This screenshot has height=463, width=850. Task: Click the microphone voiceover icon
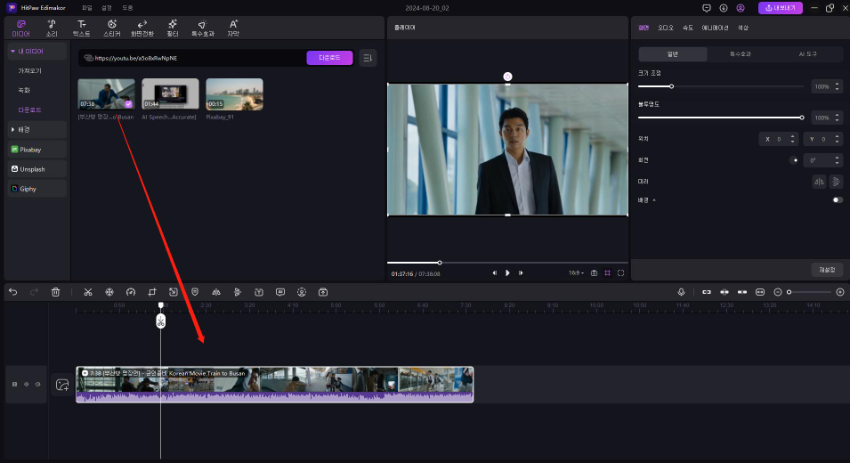click(x=681, y=292)
